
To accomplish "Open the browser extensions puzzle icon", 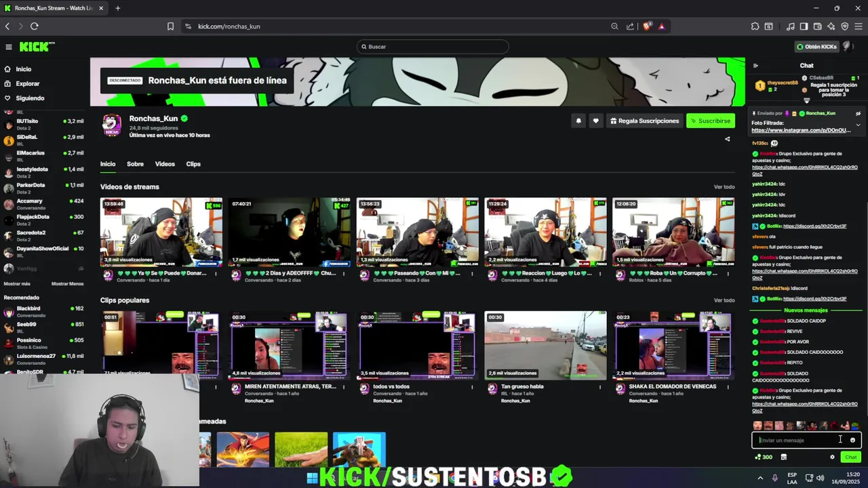I will tap(755, 26).
